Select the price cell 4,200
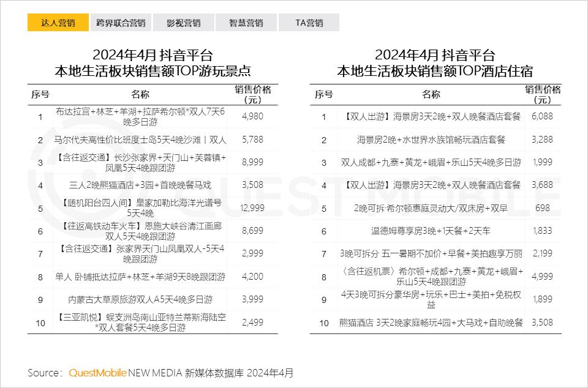Screen dimensions: 588x388 click(x=253, y=277)
